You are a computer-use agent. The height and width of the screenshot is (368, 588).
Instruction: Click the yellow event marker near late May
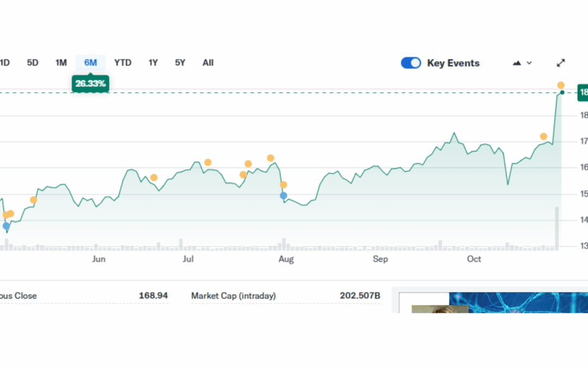coord(34,200)
